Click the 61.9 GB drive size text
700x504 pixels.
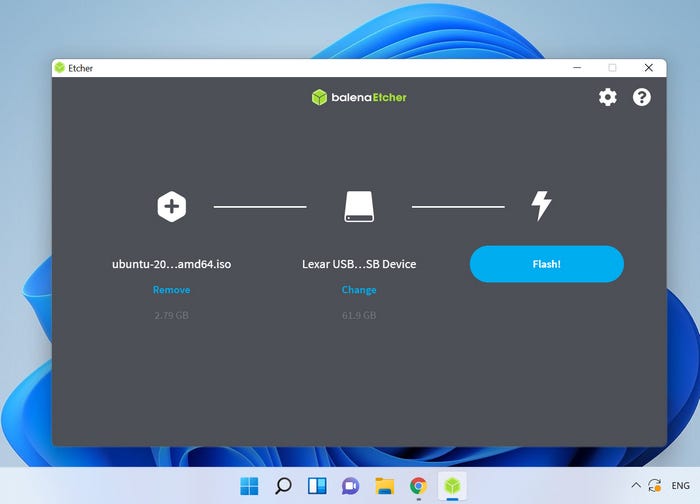(359, 315)
